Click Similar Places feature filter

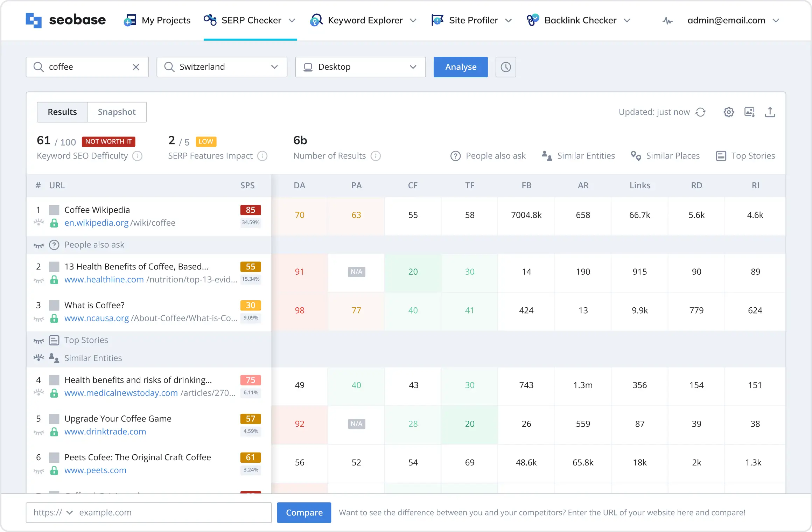[x=665, y=156]
